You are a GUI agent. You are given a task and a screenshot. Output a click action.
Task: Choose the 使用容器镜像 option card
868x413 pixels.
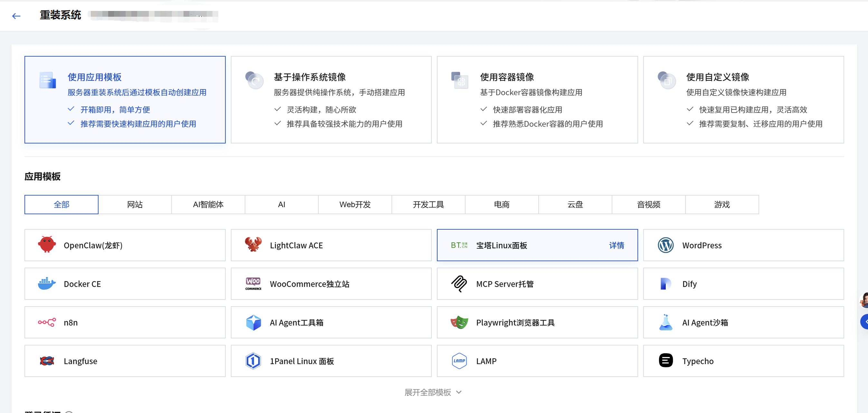click(537, 100)
